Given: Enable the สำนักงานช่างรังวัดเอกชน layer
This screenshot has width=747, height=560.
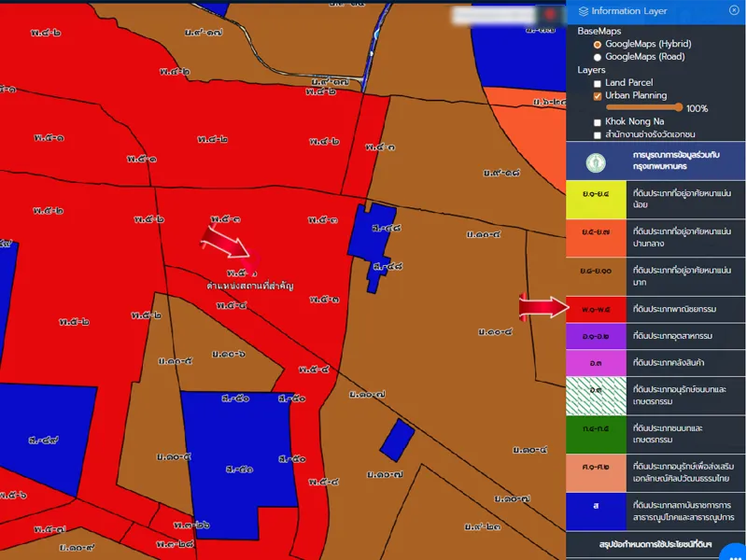Looking at the screenshot, I should tap(598, 134).
